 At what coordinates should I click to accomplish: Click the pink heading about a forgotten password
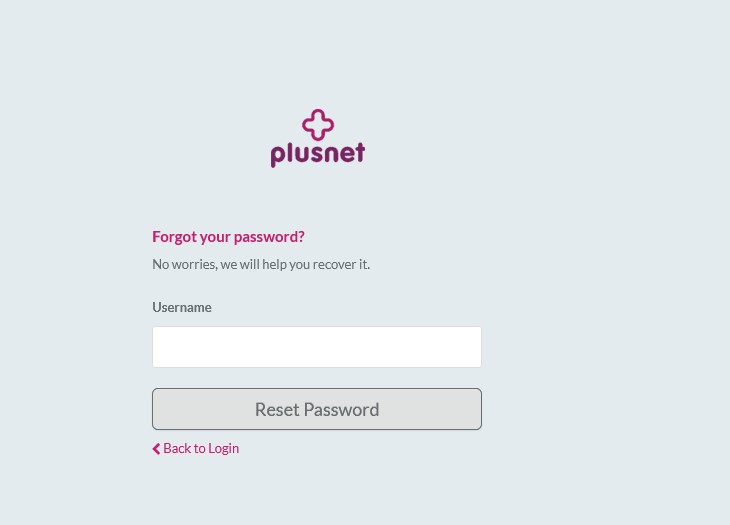[228, 236]
